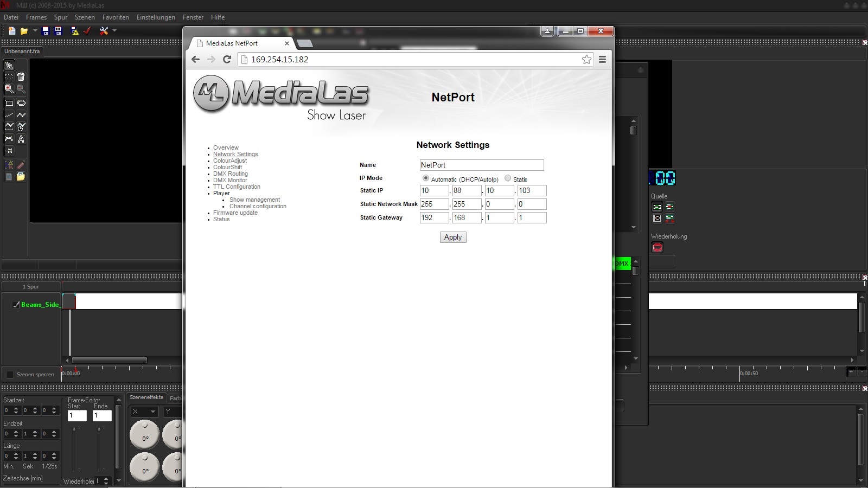This screenshot has height=488, width=868.
Task: Step the Endzeit seconds spinner
Action: coord(35,433)
